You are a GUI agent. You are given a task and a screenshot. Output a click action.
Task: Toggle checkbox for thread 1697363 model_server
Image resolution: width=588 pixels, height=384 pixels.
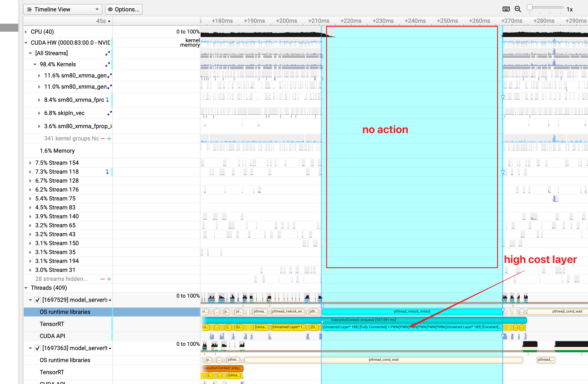pyautogui.click(x=37, y=348)
